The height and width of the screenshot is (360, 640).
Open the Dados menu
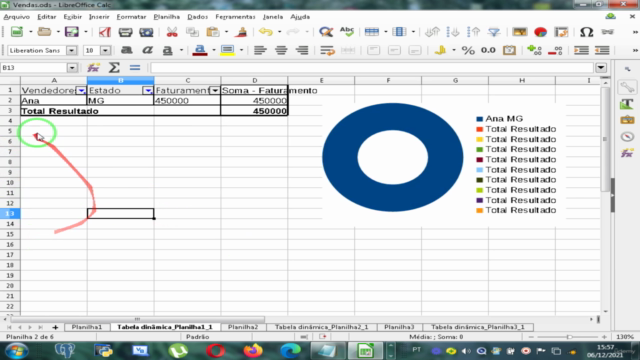click(198, 17)
